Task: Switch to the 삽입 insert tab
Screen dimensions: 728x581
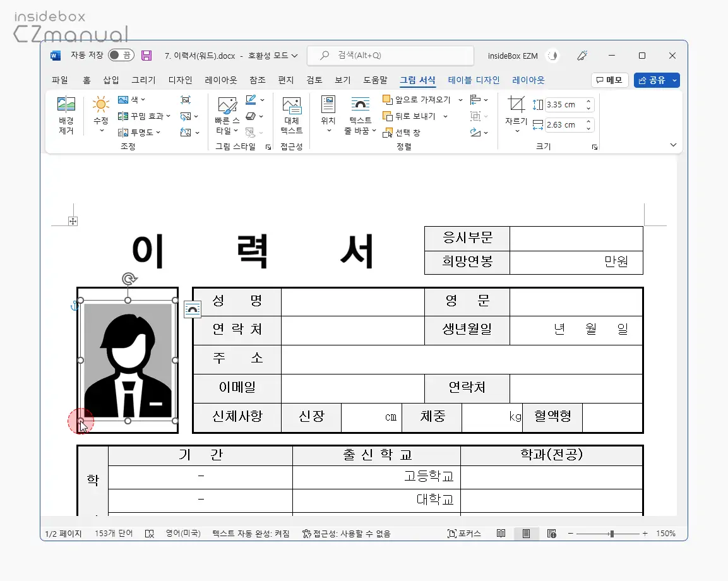Action: pyautogui.click(x=110, y=80)
